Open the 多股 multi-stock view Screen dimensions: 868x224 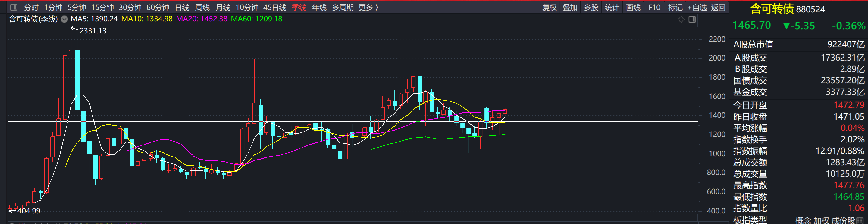(591, 8)
